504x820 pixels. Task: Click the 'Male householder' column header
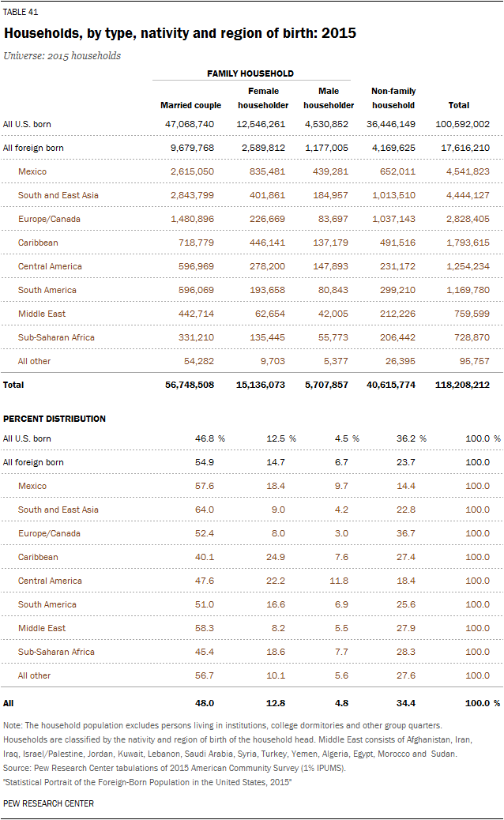pos(329,98)
